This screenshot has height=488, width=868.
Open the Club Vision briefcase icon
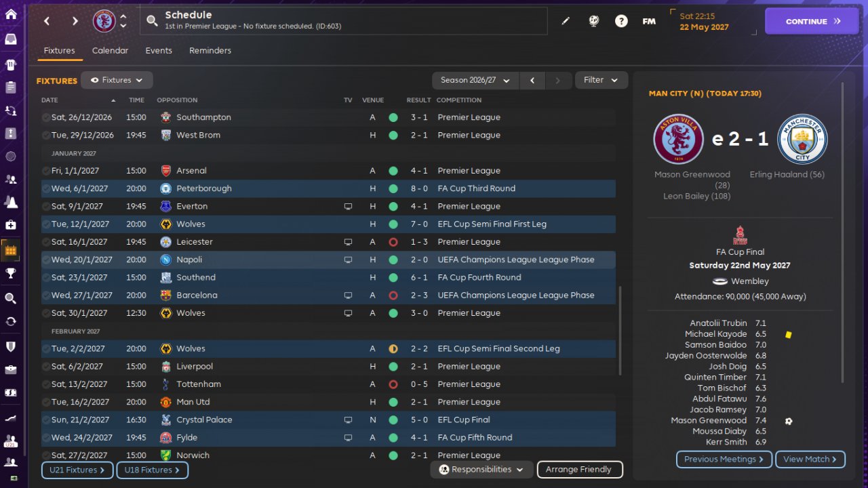coord(11,369)
